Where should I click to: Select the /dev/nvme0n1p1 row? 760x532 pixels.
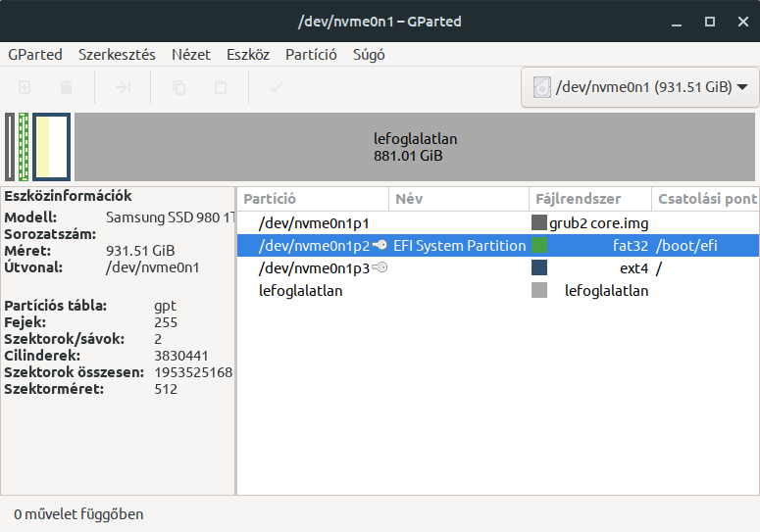[x=498, y=222]
